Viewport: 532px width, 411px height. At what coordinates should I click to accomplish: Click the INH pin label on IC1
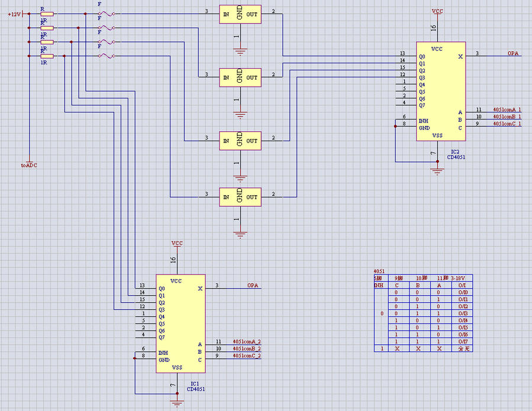click(163, 353)
